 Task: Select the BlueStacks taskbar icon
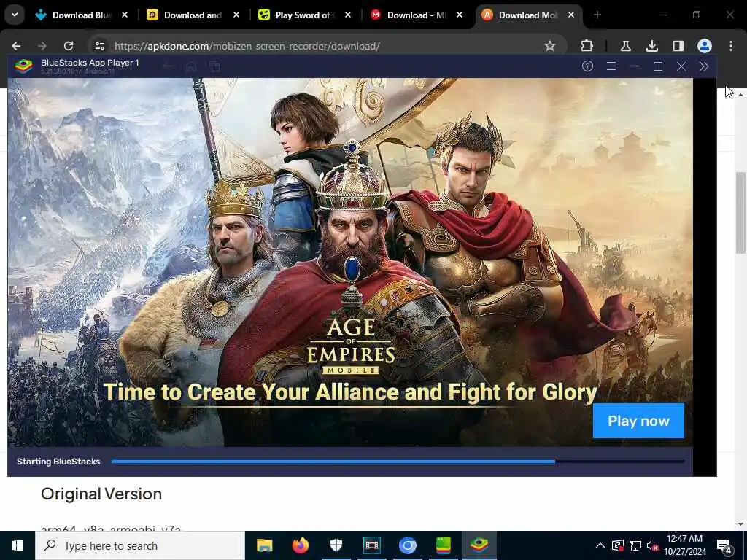[x=479, y=545]
